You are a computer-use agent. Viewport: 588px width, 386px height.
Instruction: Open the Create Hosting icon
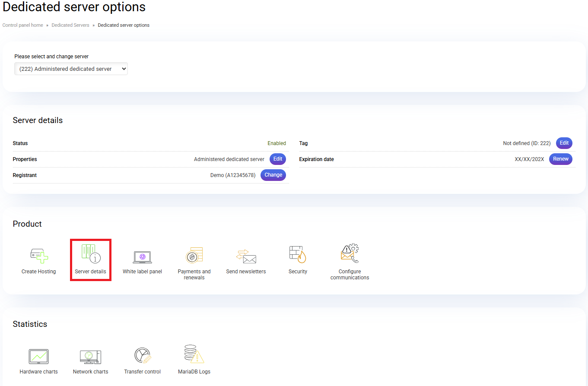click(x=39, y=256)
